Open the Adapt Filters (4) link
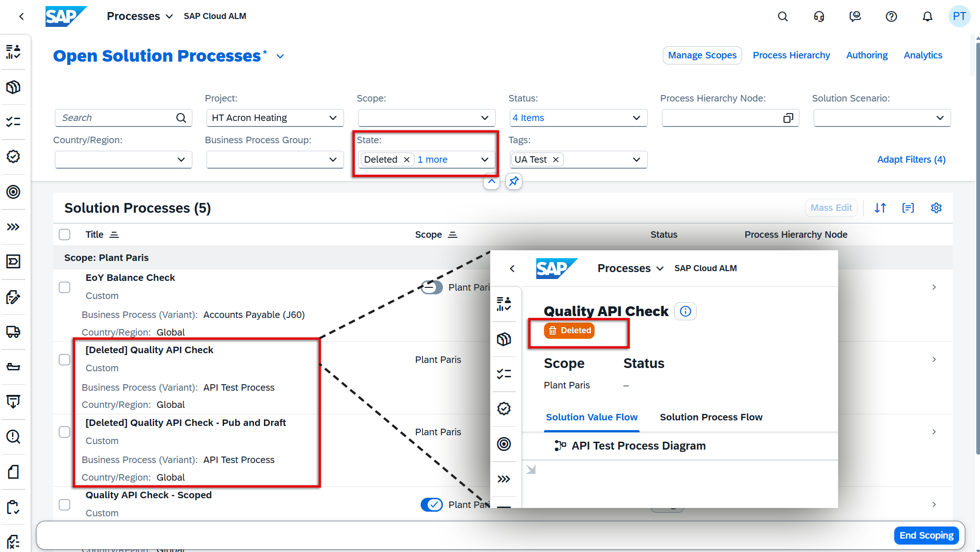Screen dimensions: 980x552 (x=911, y=159)
